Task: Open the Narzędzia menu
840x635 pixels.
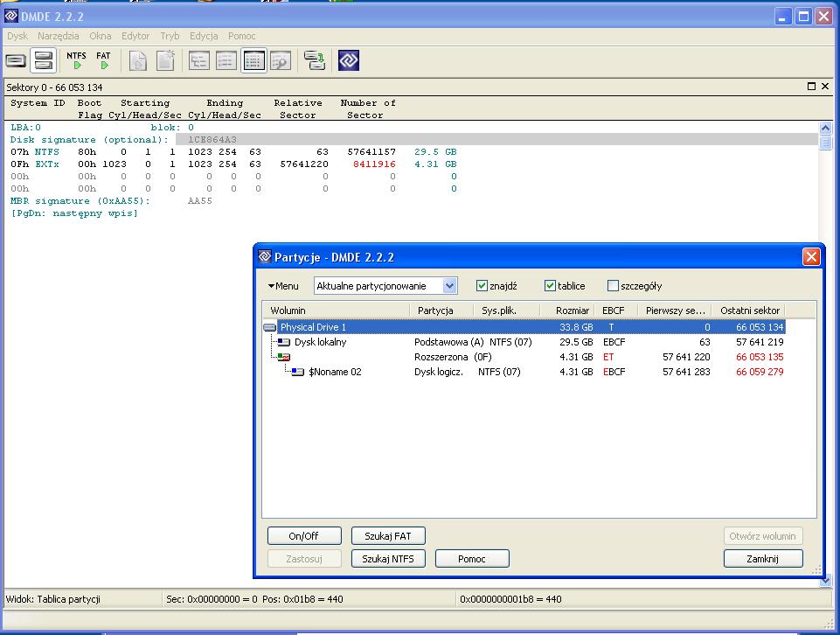Action: click(x=59, y=36)
